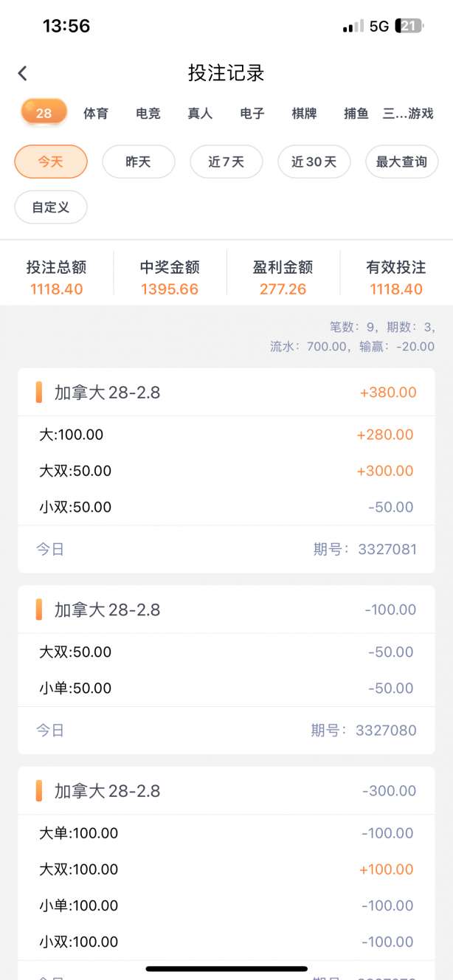Select the 28 game category tab

click(44, 113)
